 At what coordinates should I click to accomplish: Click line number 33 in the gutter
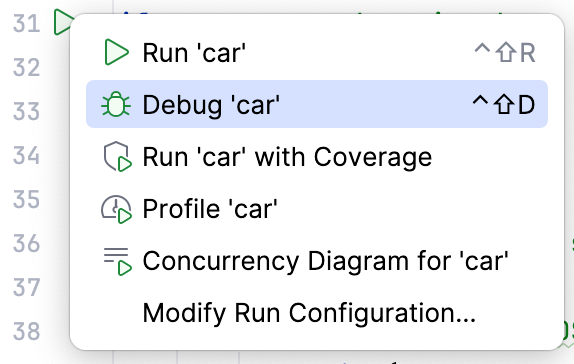(26, 111)
